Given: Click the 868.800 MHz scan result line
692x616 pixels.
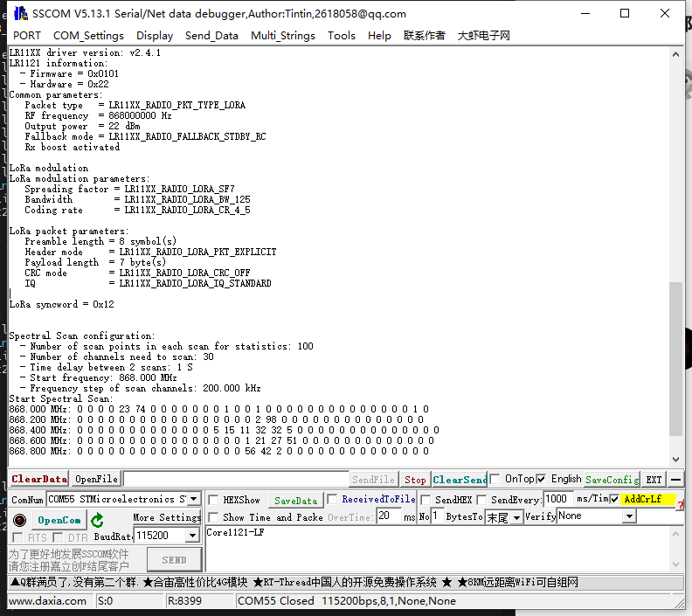Looking at the screenshot, I should pos(219,451).
